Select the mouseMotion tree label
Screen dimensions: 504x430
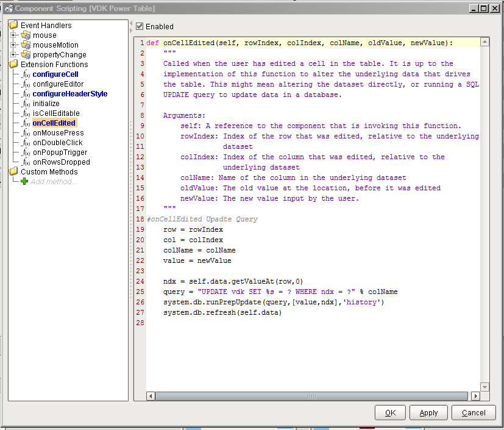pos(55,45)
